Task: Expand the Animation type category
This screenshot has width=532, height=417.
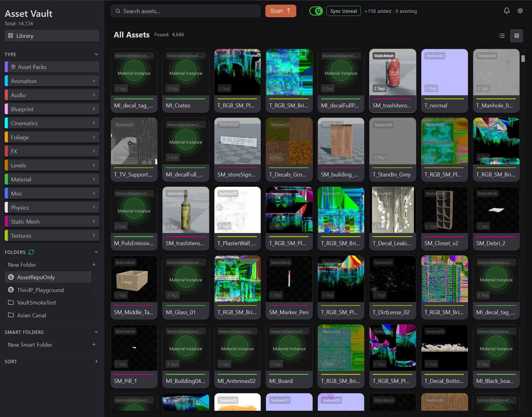Action: click(94, 81)
